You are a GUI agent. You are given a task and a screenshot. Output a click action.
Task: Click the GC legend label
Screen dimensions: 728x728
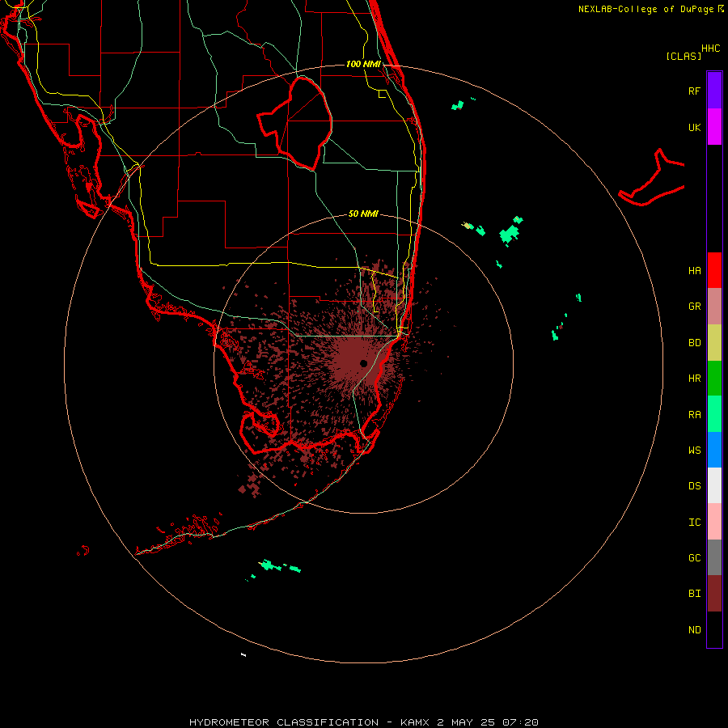694,558
